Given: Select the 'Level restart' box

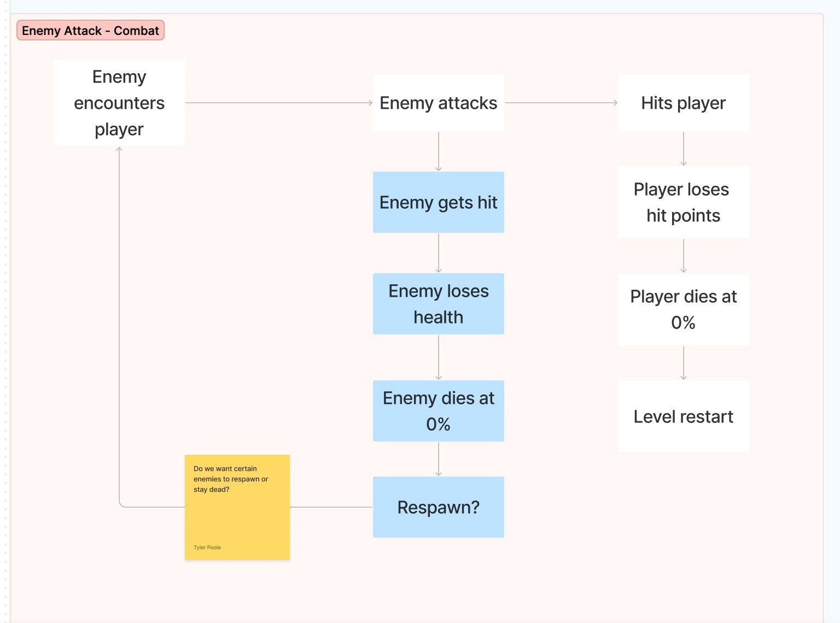Looking at the screenshot, I should tap(684, 416).
